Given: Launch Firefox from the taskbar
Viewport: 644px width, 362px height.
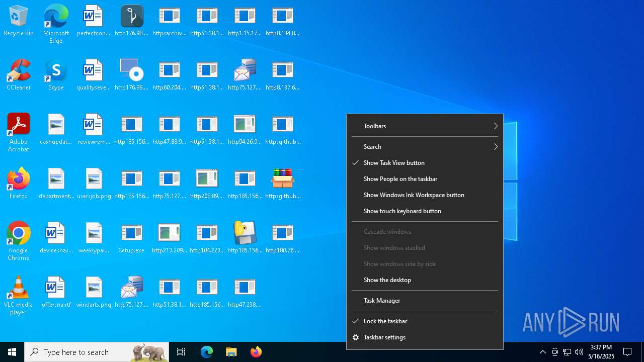Looking at the screenshot, I should coord(256,352).
